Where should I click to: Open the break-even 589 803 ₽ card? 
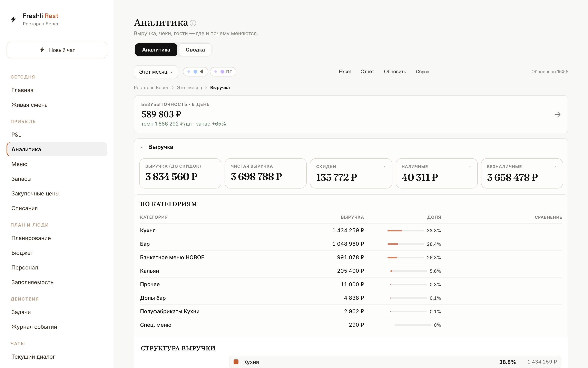point(351,114)
